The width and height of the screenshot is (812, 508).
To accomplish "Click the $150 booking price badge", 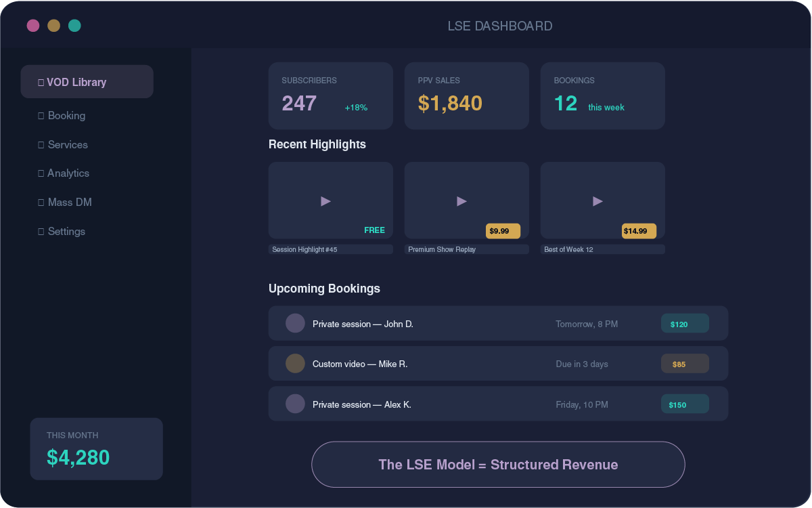I will pyautogui.click(x=685, y=404).
